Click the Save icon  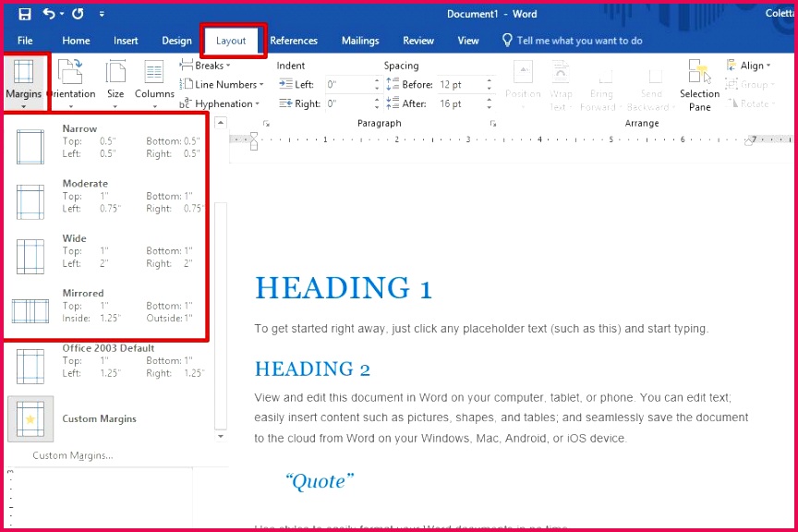pyautogui.click(x=24, y=13)
